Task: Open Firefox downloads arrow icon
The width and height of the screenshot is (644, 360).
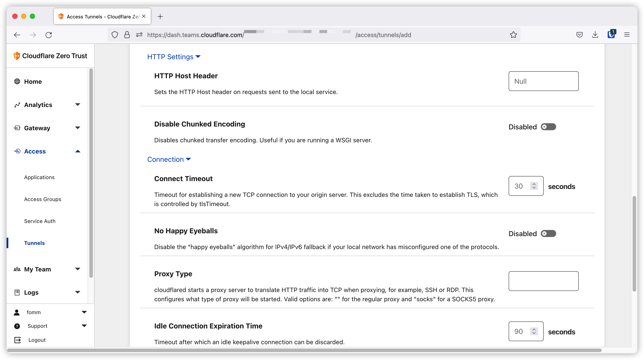Action: (x=595, y=35)
